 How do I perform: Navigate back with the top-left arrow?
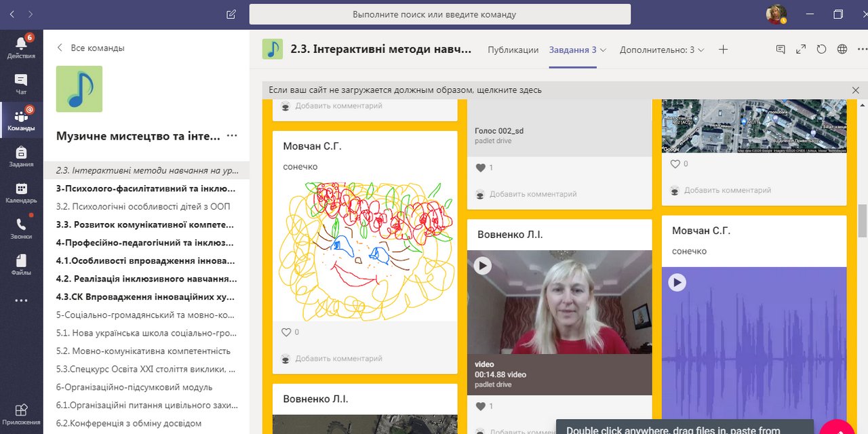13,14
